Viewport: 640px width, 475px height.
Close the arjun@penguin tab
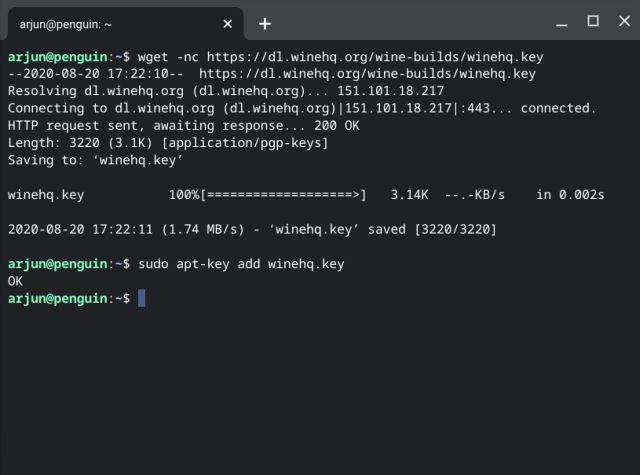(228, 23)
